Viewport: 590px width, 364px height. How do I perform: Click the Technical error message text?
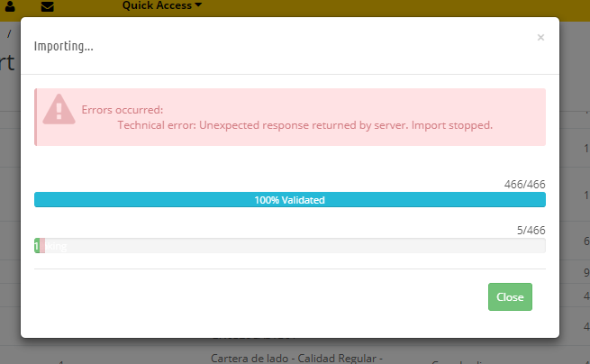(304, 125)
